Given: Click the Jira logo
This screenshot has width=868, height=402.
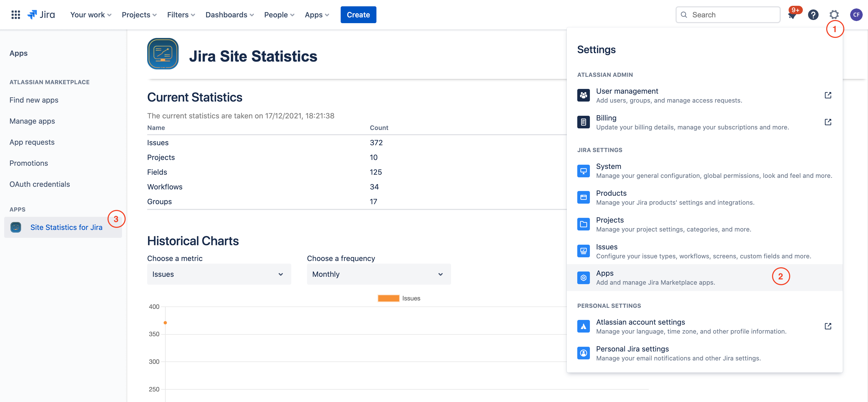Looking at the screenshot, I should pos(41,14).
